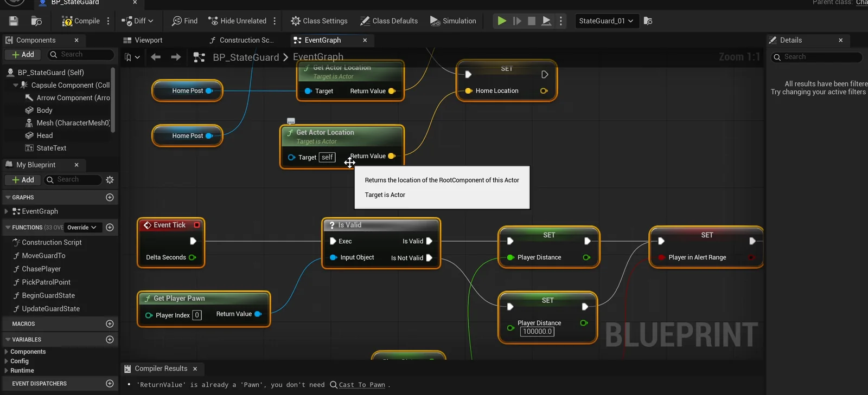Image resolution: width=868 pixels, height=395 pixels.
Task: Click the Player Distance 100000.0 value field
Action: tap(537, 332)
